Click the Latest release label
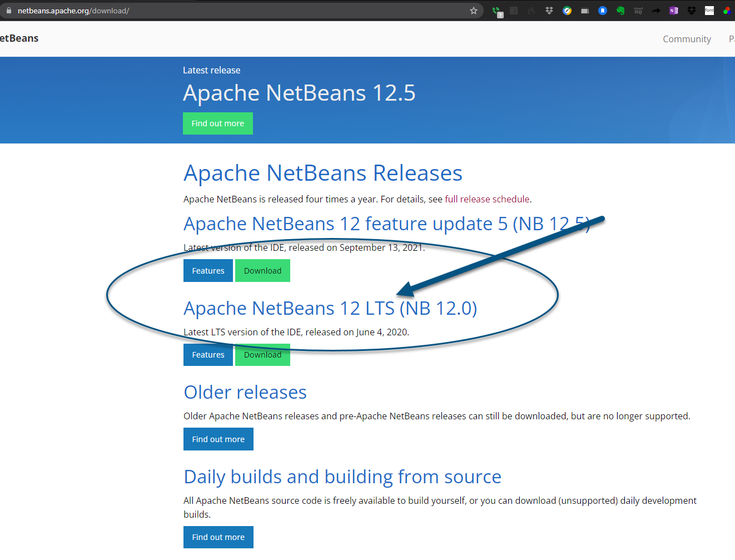Screen dimensions: 735x560 click(212, 70)
